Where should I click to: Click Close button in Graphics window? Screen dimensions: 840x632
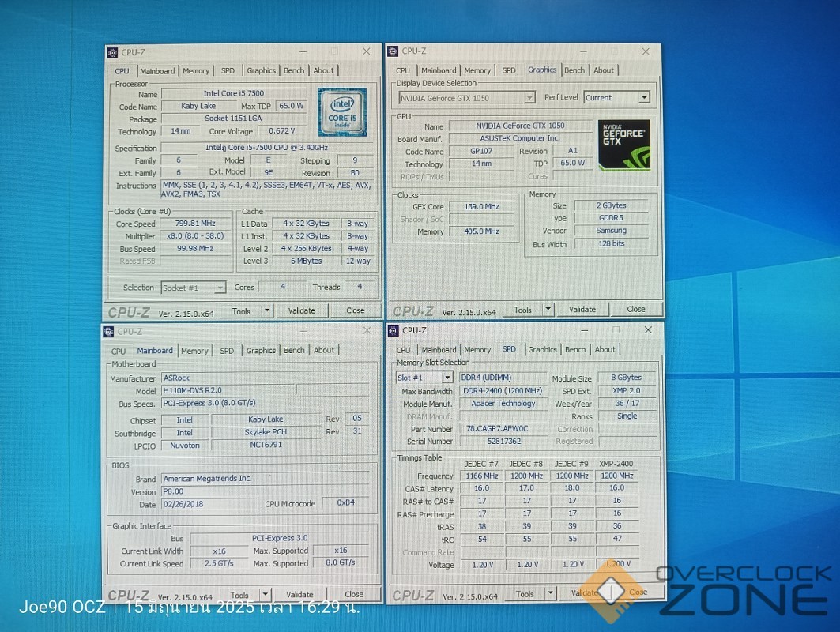(x=636, y=309)
